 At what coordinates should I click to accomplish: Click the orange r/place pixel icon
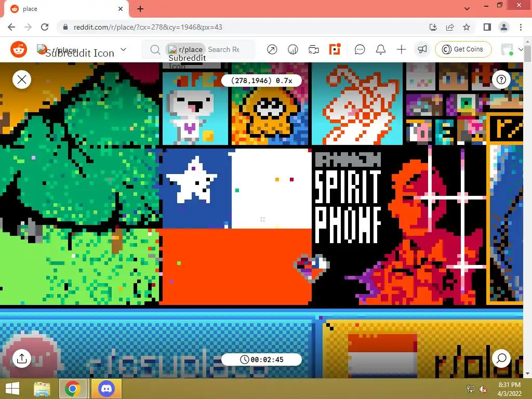pyautogui.click(x=335, y=49)
